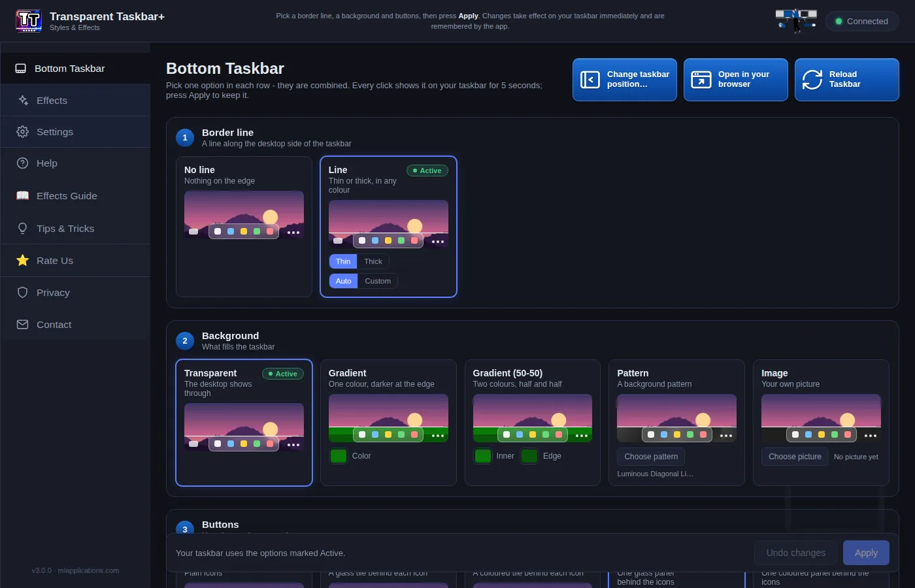Open the Inner colour swatch
915x588 pixels.
483,456
